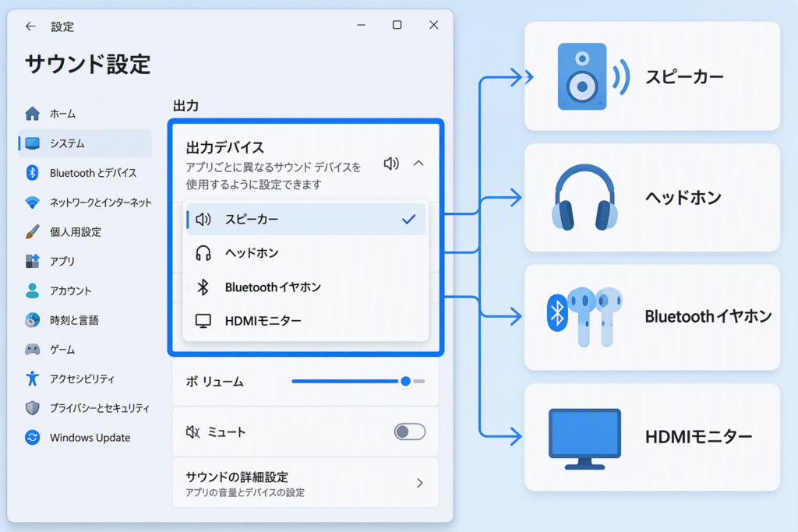Open サウンドの詳細設定

(x=305, y=483)
